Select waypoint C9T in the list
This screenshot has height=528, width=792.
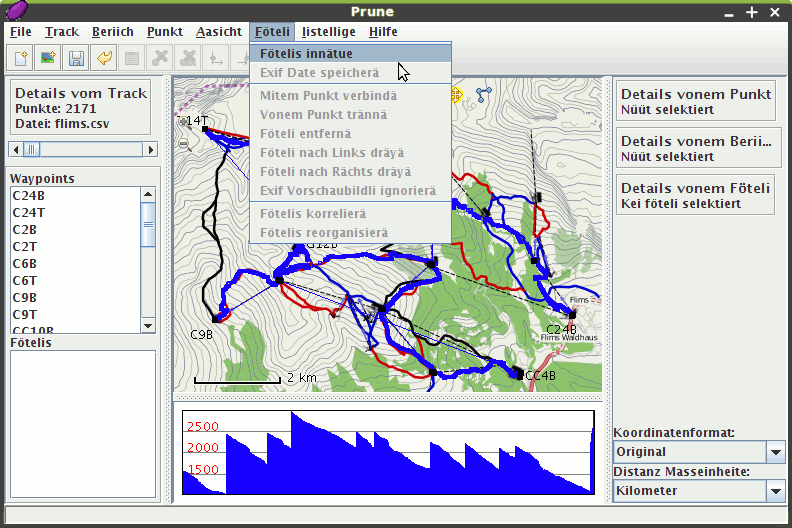[x=25, y=314]
